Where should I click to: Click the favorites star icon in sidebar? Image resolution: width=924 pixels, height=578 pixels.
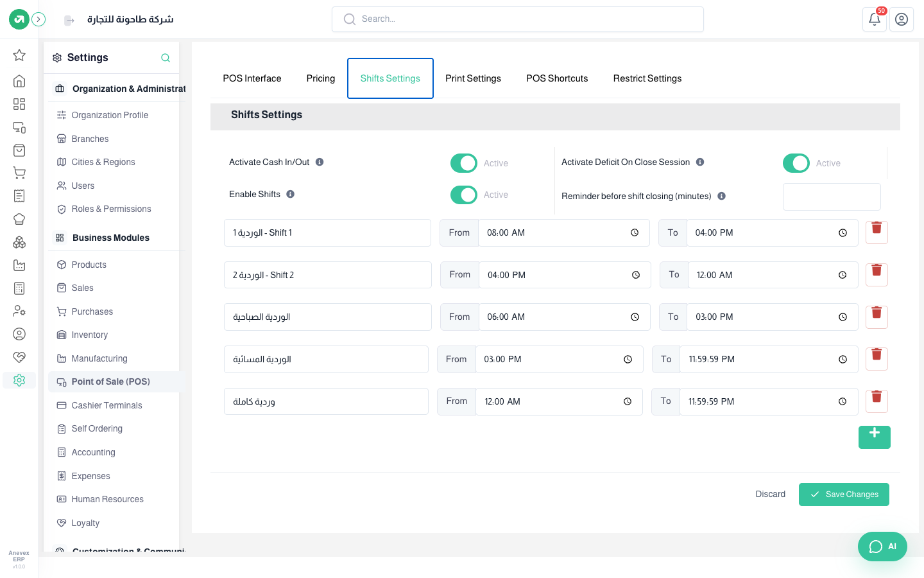coord(19,55)
